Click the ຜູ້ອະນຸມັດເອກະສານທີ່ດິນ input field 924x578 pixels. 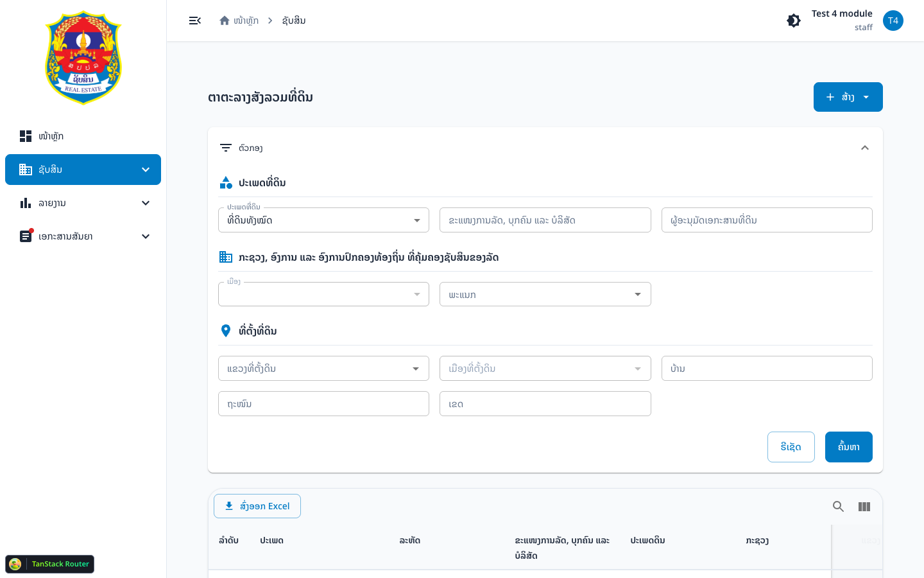pos(767,220)
